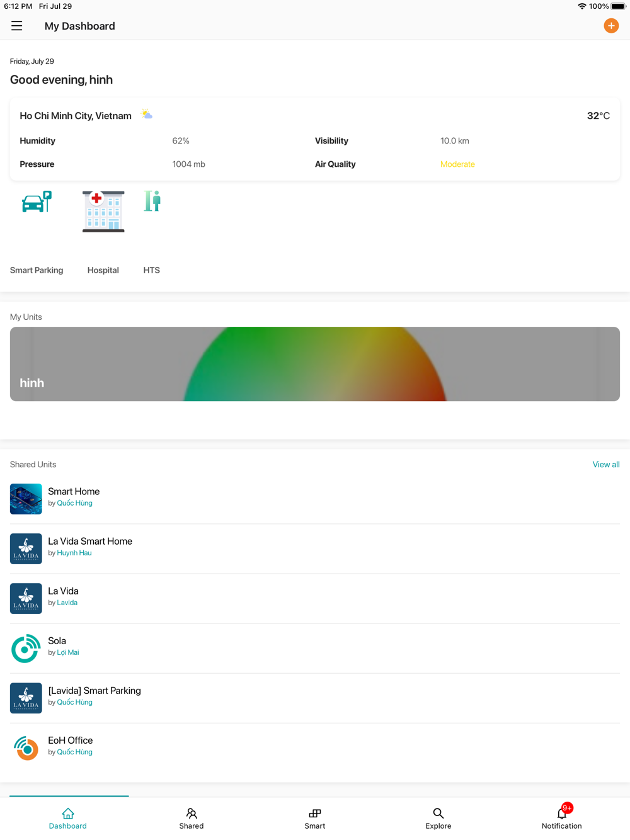
Task: Open the Sola unit logo
Action: 26,648
